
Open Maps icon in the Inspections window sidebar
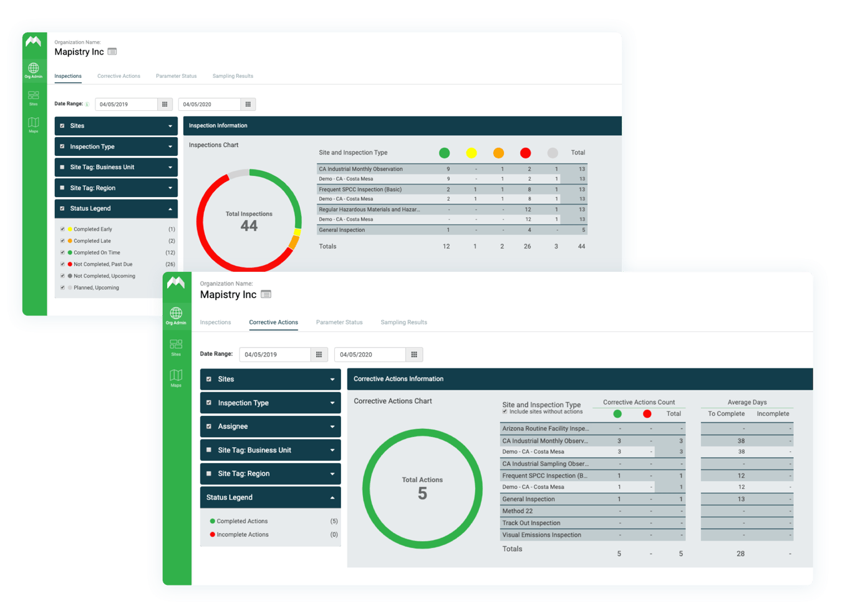34,125
